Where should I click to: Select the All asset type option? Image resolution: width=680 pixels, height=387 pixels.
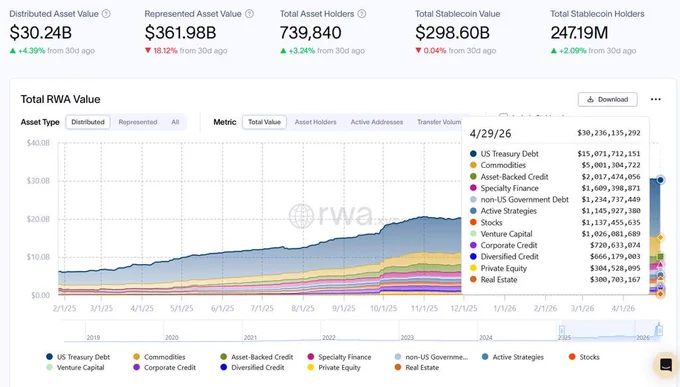click(175, 122)
